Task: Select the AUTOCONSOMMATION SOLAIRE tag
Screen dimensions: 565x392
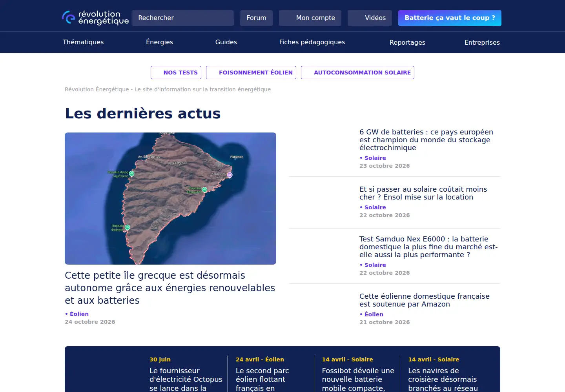Action: 357,73
